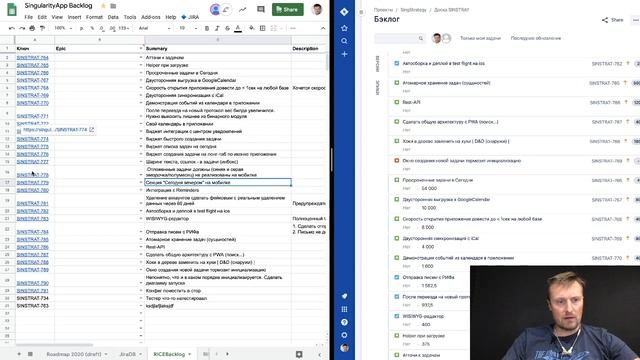Open the Google account avatar in Sheets
The image size is (640, 360).
pos(317,9)
